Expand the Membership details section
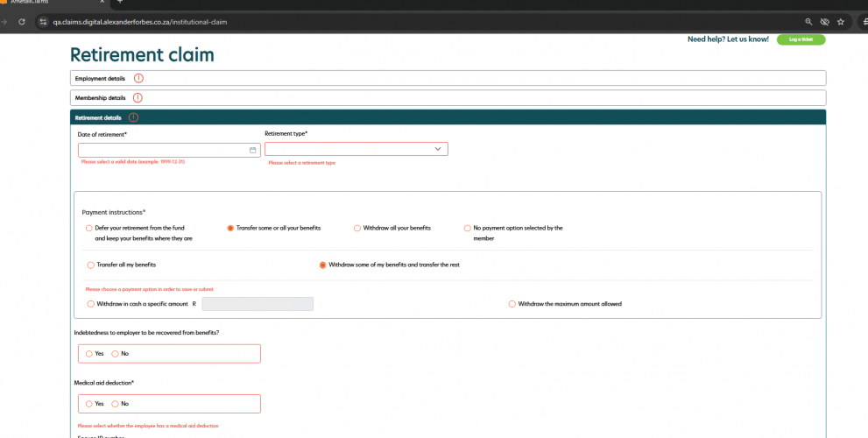 pos(448,98)
